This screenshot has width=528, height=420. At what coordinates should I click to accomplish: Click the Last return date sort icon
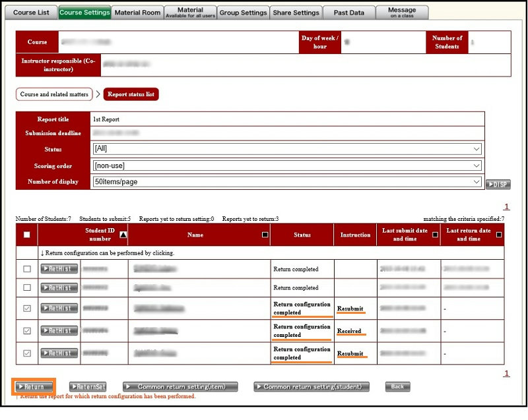[x=499, y=234]
